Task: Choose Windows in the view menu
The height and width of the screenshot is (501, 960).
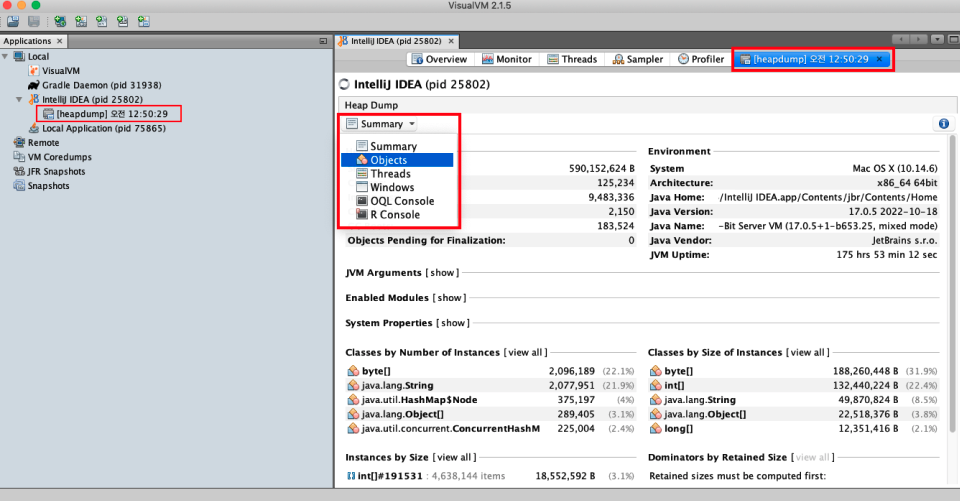Action: pos(397,187)
